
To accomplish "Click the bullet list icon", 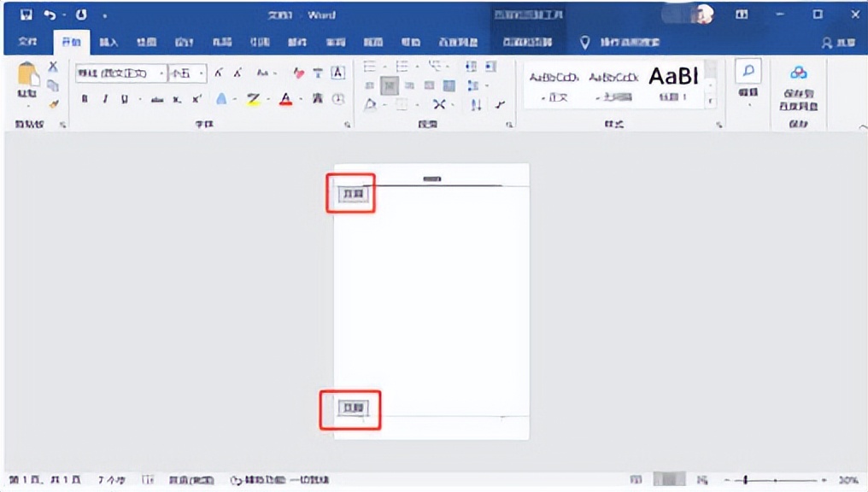I will pyautogui.click(x=370, y=67).
